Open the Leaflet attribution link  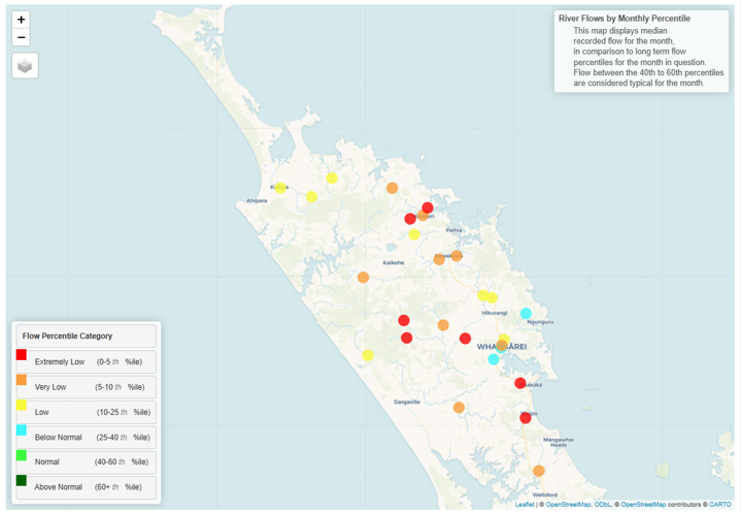coord(524,504)
